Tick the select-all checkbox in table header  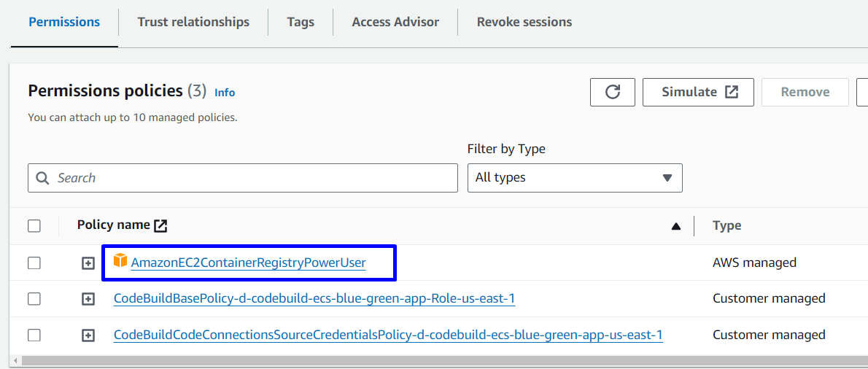pos(34,226)
